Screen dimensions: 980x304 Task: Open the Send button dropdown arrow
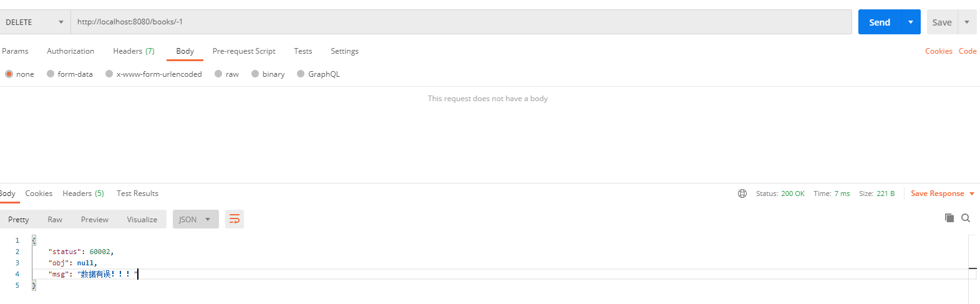pyautogui.click(x=911, y=22)
